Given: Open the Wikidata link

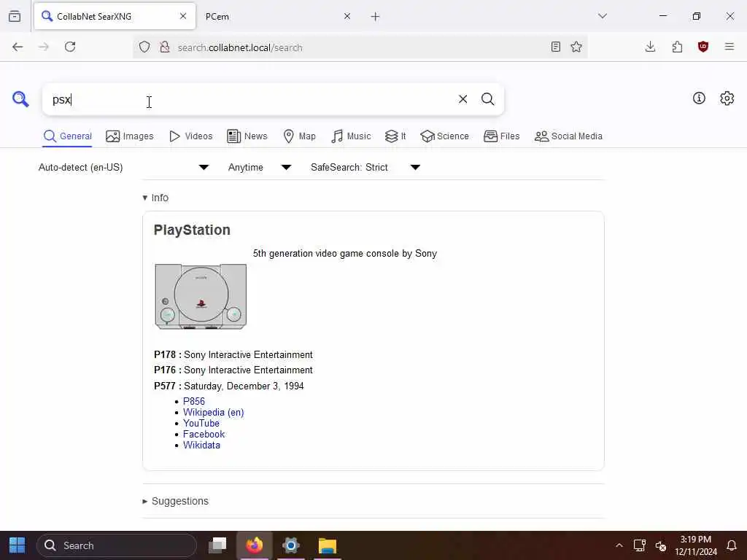Looking at the screenshot, I should coord(201,446).
